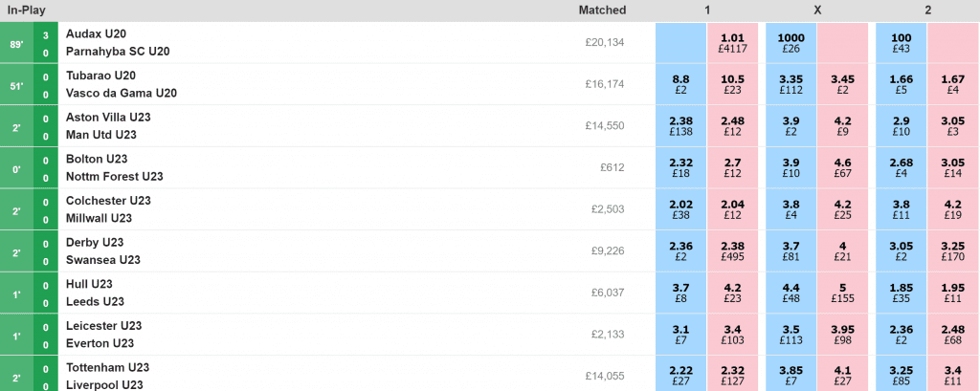Back Millwall U23 at 3.8
980x391 pixels.
tap(901, 209)
